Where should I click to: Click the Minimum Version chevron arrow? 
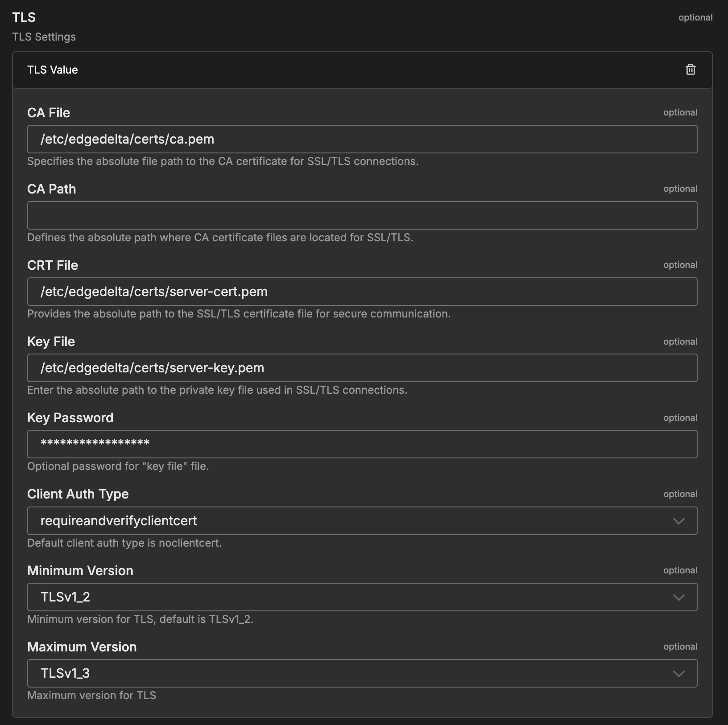point(679,597)
